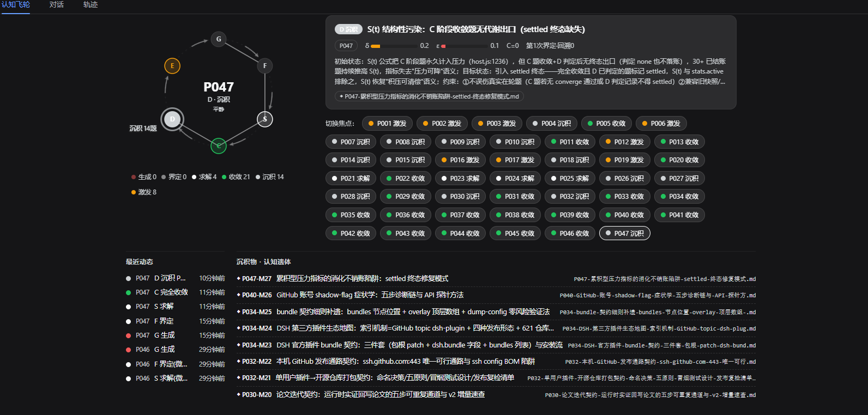The height and width of the screenshot is (415, 868).
Task: Open the 轨迹 tab
Action: pyautogui.click(x=91, y=5)
